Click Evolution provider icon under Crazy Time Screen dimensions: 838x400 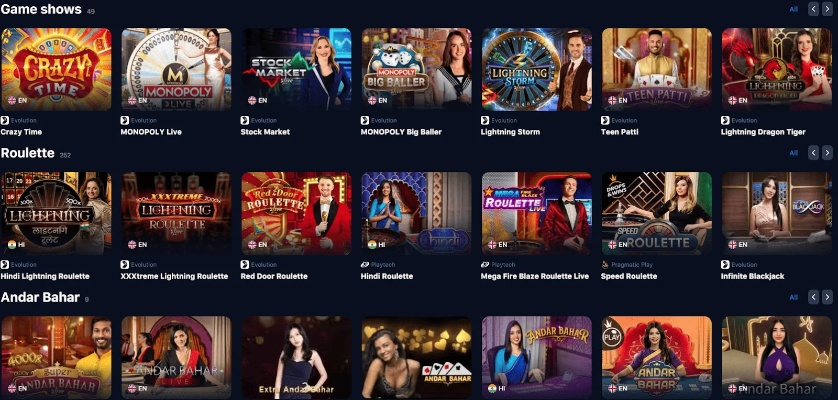click(x=5, y=120)
